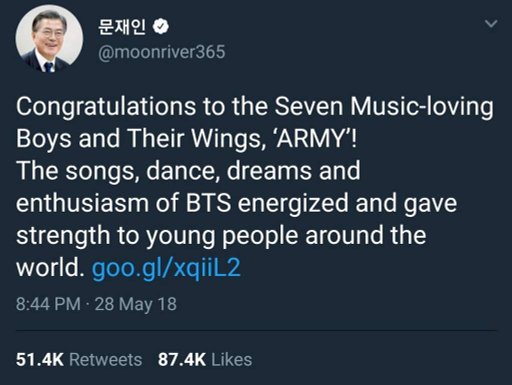
Task: View the 51.4K retweet count
Action: coord(40,360)
